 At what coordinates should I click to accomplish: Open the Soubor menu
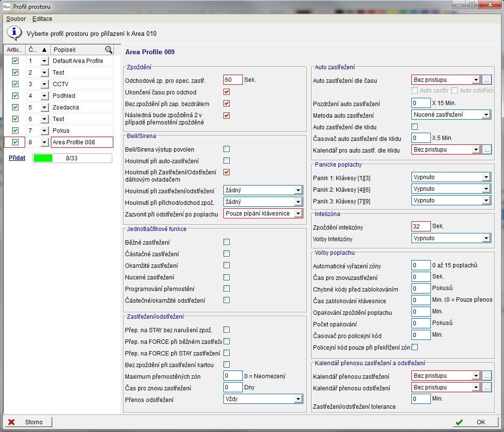click(16, 19)
